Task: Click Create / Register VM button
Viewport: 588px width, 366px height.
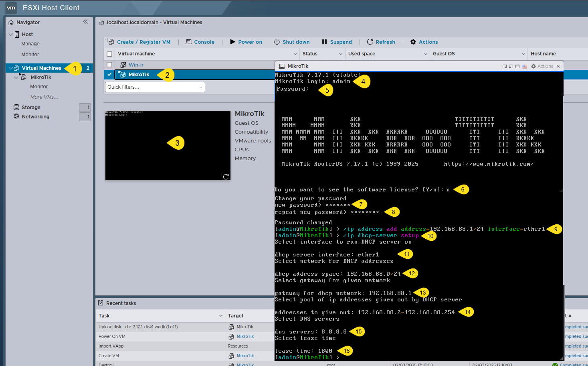Action: coord(138,42)
